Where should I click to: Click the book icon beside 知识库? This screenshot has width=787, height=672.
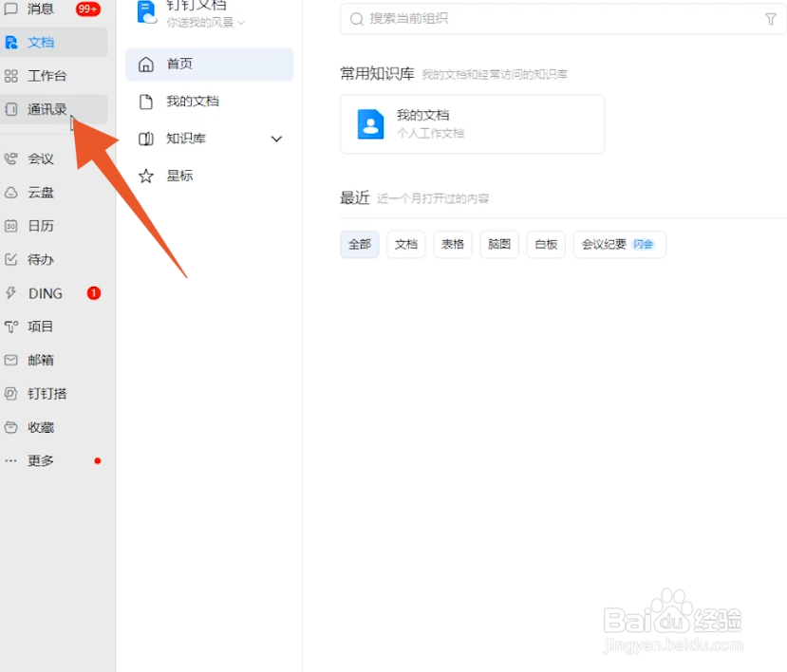(146, 139)
